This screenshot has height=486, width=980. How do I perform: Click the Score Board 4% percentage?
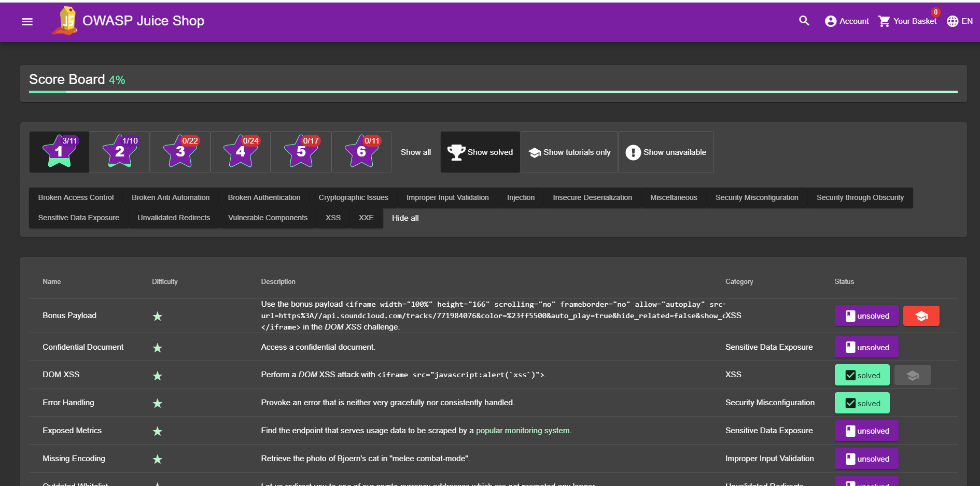(x=117, y=80)
